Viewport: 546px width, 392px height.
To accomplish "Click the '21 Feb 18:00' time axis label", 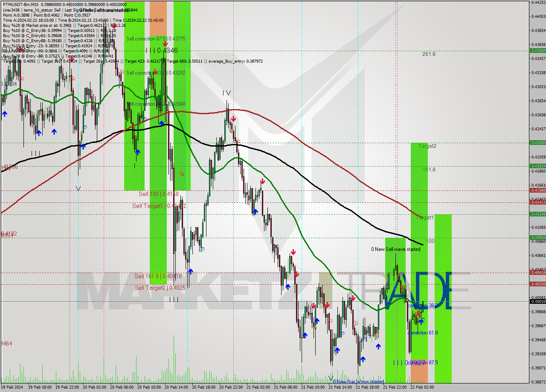I will pyautogui.click(x=367, y=387).
